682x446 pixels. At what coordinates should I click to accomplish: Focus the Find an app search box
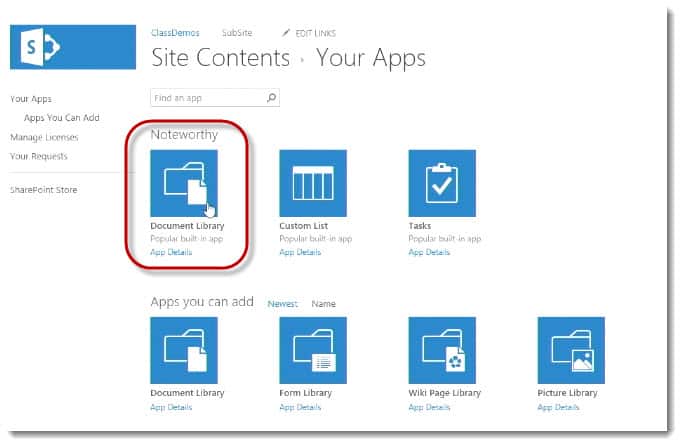pyautogui.click(x=215, y=97)
